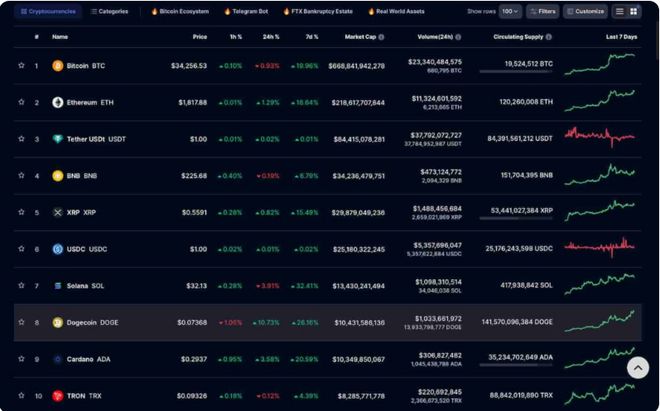Click the Dogecoin coin logo
Screen dimensions: 660x411
58,323
